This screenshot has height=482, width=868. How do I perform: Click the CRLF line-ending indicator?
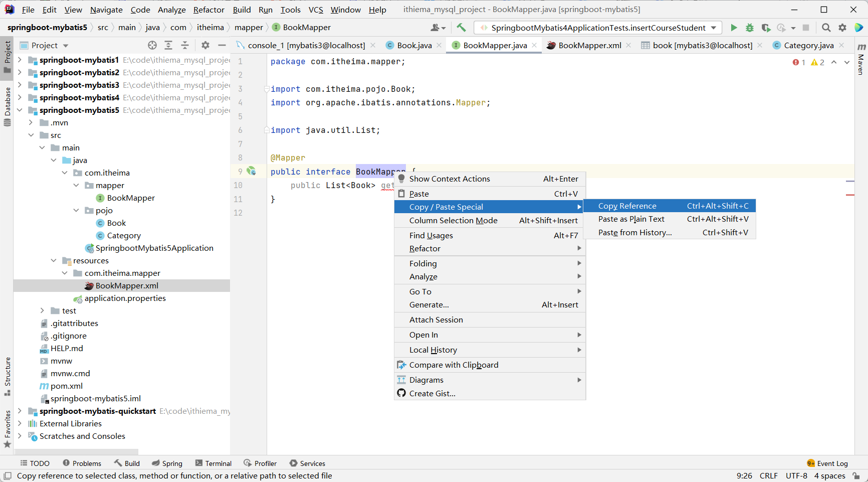click(768, 475)
